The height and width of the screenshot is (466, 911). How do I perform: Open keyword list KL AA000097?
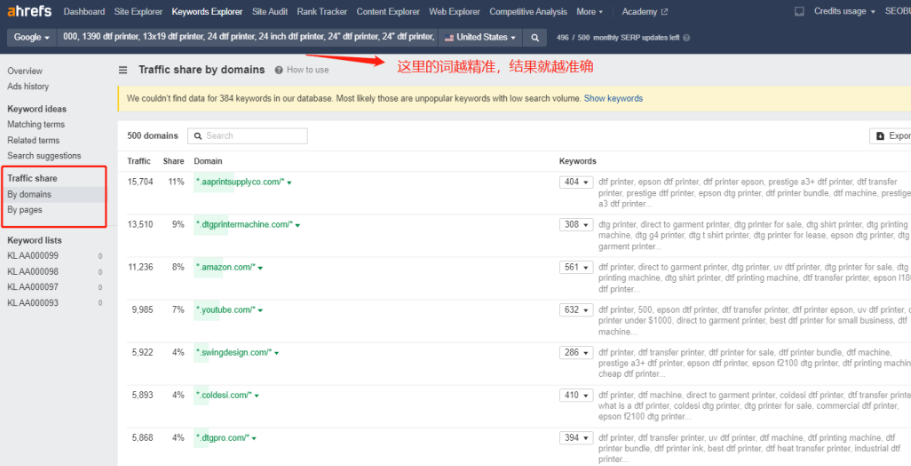pyautogui.click(x=33, y=287)
